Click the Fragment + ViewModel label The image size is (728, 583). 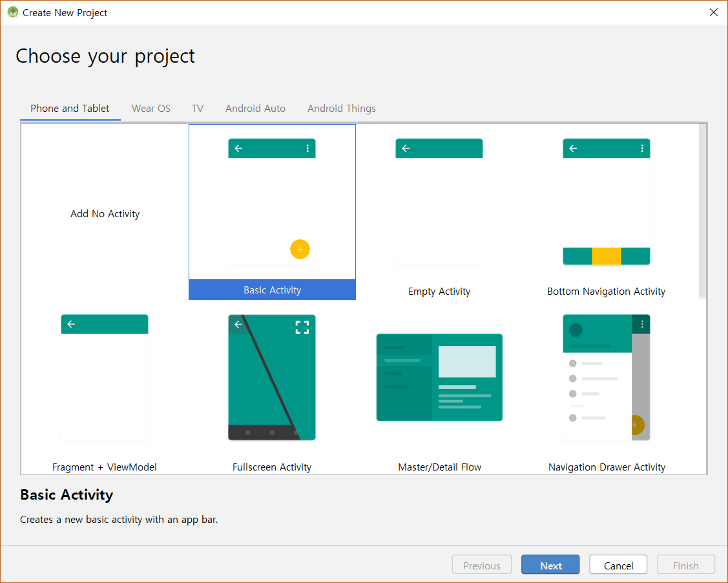point(105,467)
